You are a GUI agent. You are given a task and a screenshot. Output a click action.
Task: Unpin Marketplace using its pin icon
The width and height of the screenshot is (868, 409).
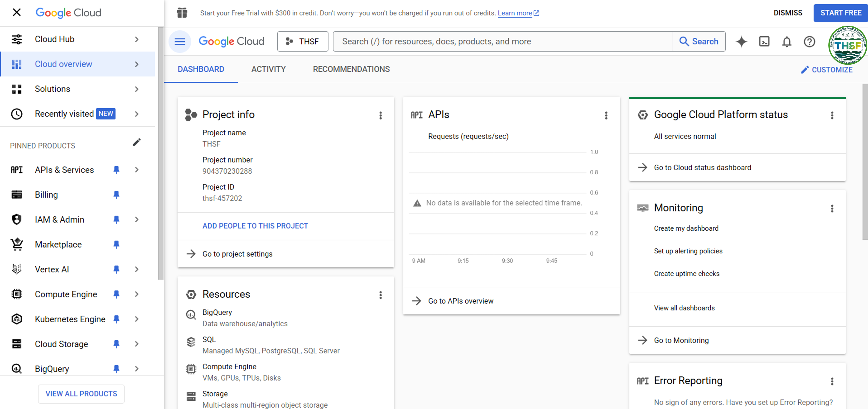(x=116, y=244)
